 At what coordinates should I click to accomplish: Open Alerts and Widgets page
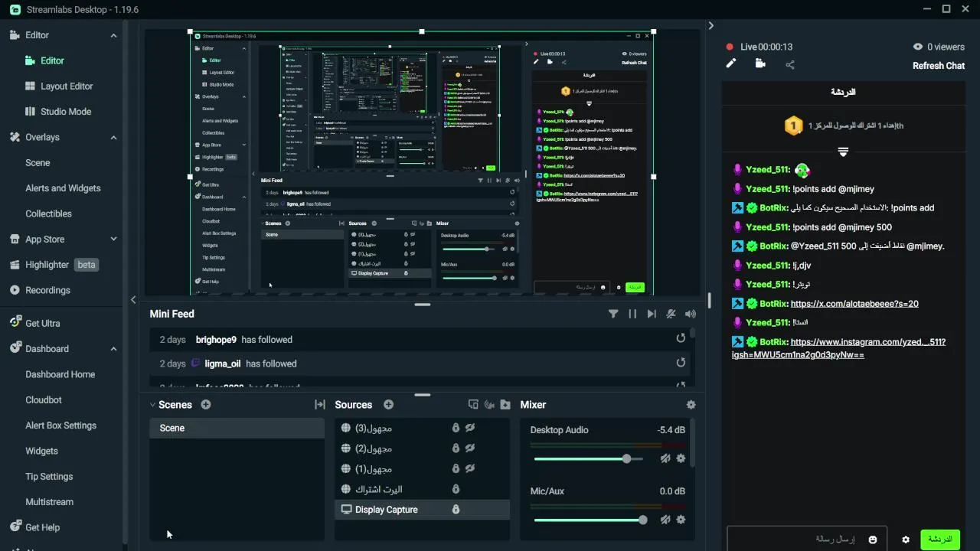click(63, 188)
